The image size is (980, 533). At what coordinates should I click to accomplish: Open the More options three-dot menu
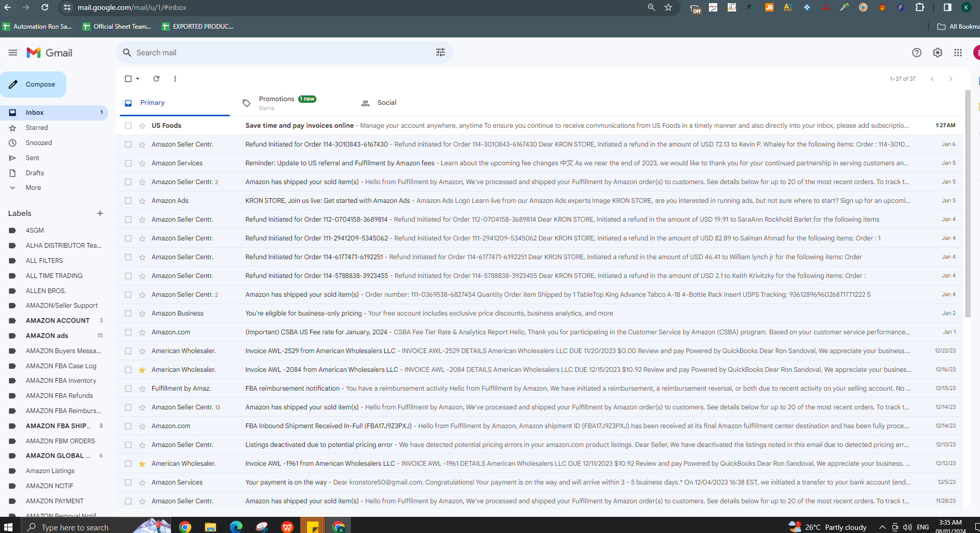click(175, 79)
